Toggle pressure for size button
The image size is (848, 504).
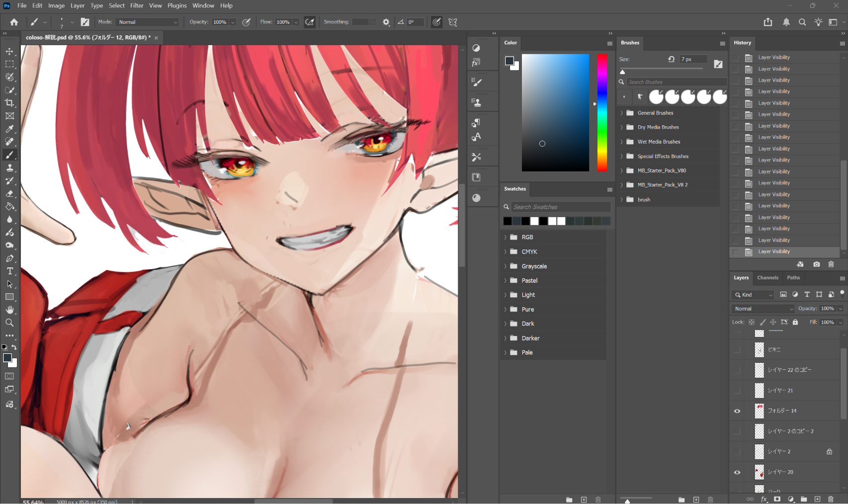[x=436, y=22]
